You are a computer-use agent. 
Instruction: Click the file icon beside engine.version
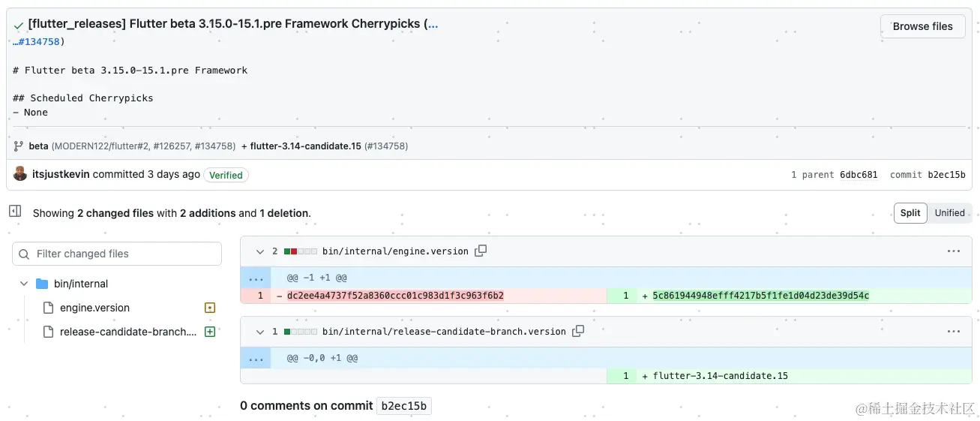pos(48,308)
